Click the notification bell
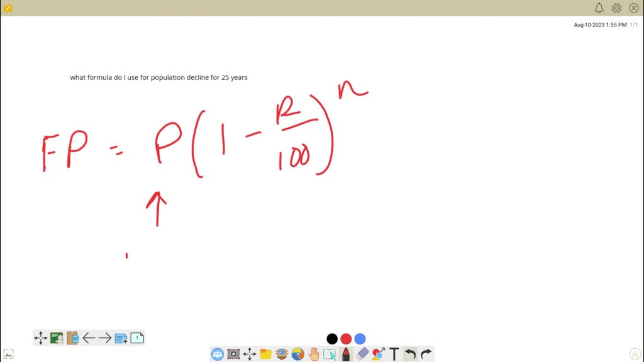644x362 pixels. point(599,8)
